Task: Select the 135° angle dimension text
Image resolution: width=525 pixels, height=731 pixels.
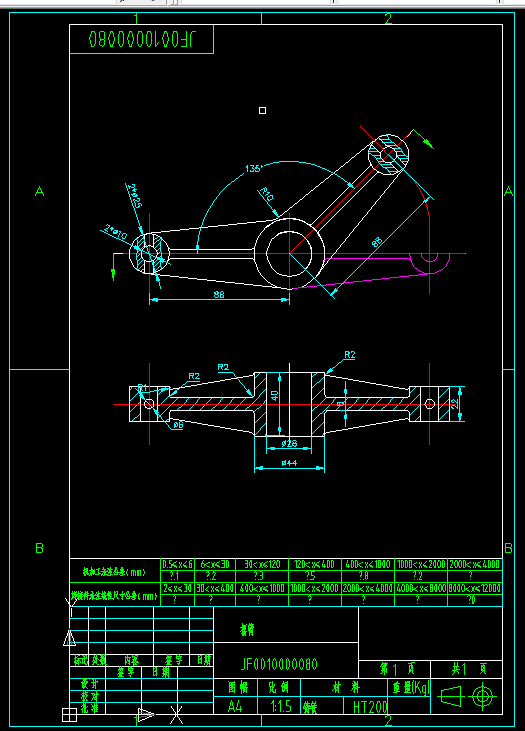Action: tap(253, 168)
